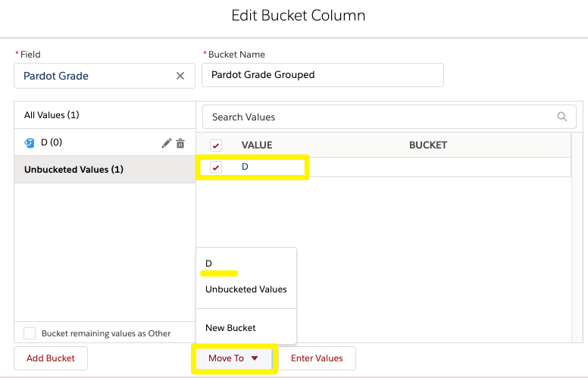
Task: Toggle the select-all checkbox in table header
Action: point(216,145)
